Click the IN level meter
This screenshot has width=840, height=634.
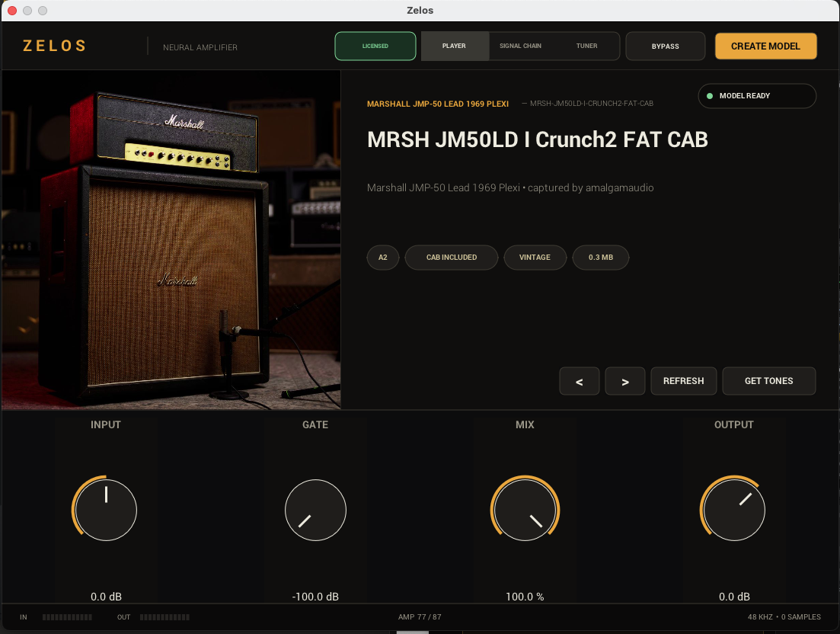[67, 617]
